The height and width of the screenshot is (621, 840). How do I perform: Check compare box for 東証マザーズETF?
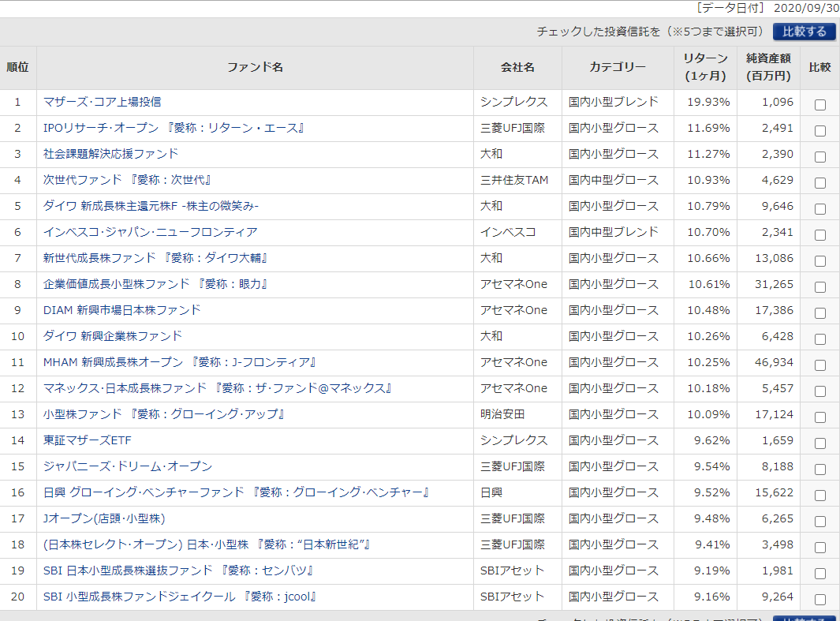pyautogui.click(x=819, y=443)
